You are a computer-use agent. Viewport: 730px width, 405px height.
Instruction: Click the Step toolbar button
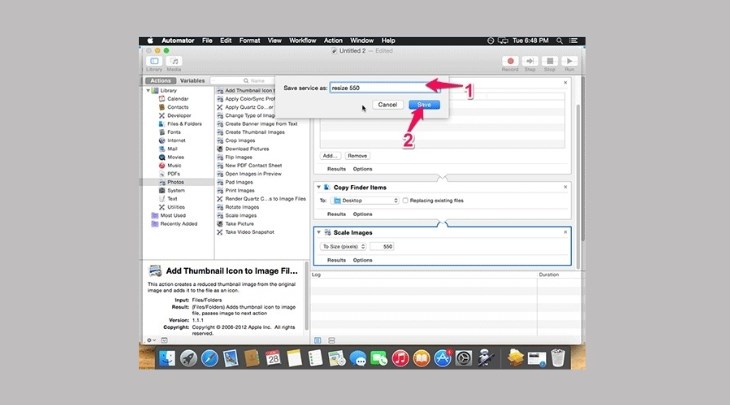(530, 61)
